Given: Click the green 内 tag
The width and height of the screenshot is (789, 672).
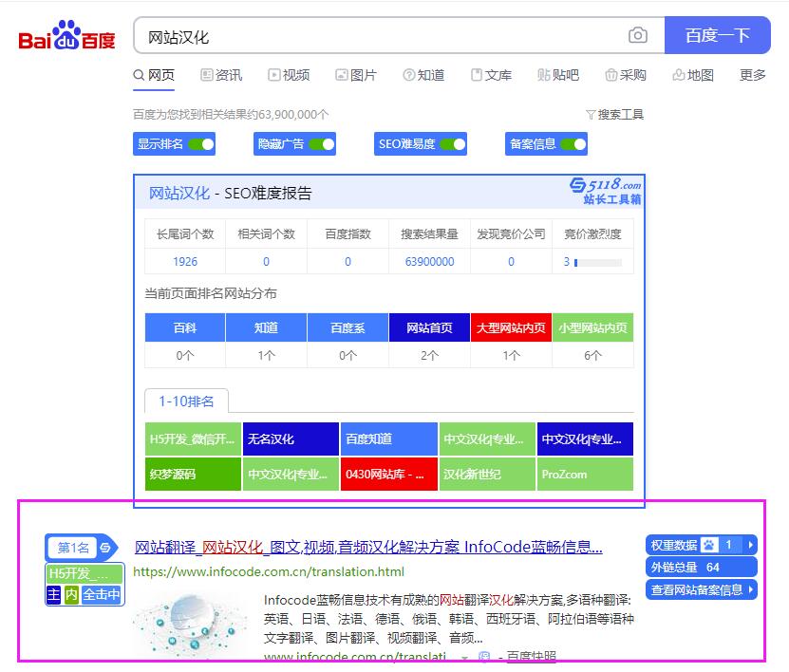Looking at the screenshot, I should coord(71,594).
